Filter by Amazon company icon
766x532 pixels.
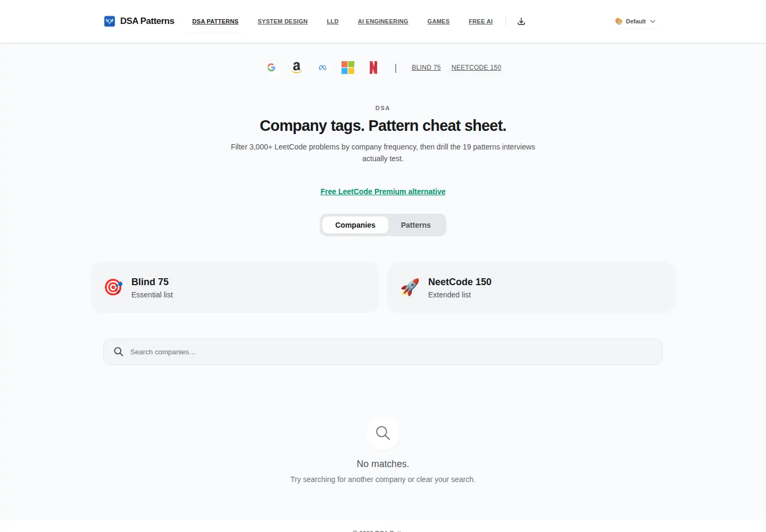tap(297, 68)
